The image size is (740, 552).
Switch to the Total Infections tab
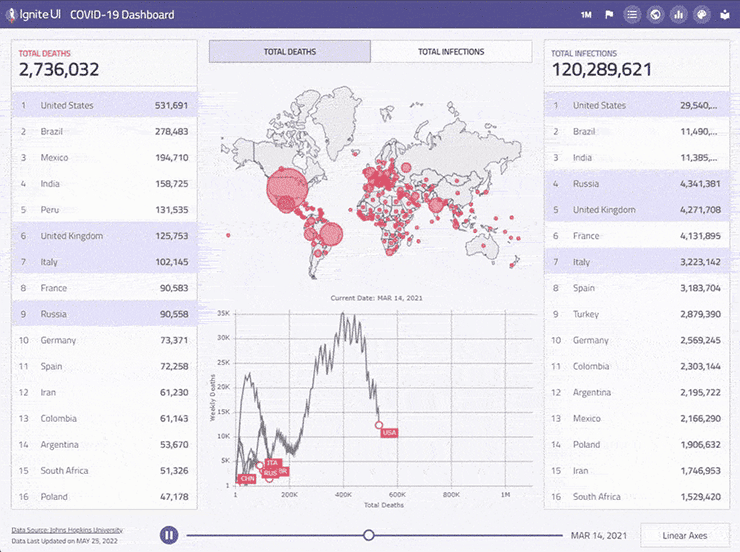(x=451, y=52)
